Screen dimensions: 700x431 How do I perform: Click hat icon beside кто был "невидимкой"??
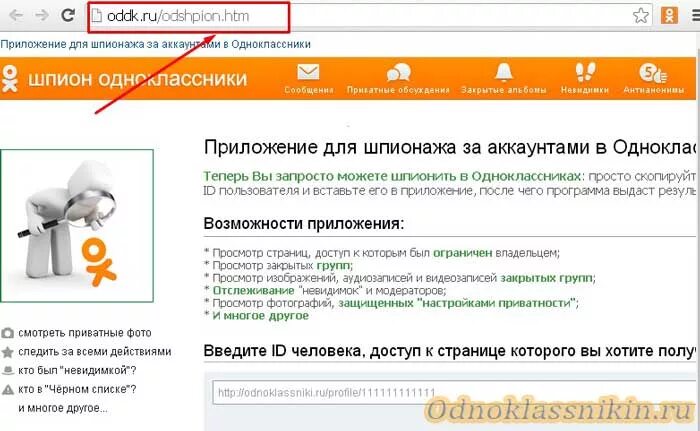[7, 371]
